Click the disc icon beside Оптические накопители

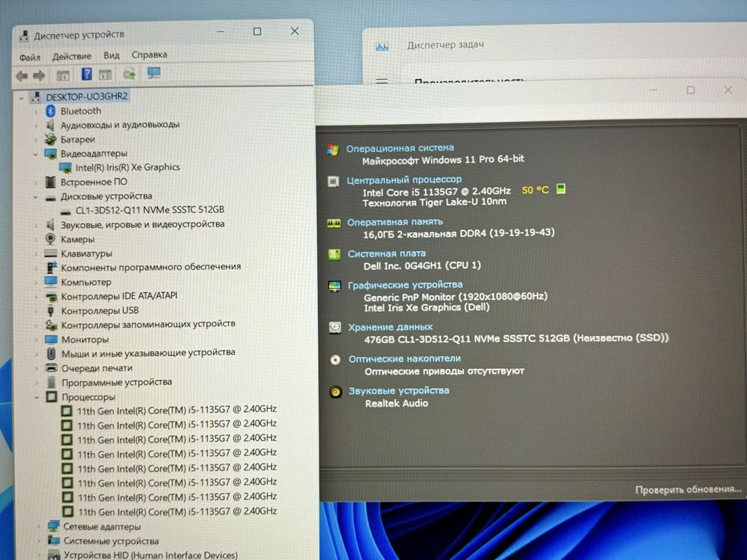coord(335,359)
